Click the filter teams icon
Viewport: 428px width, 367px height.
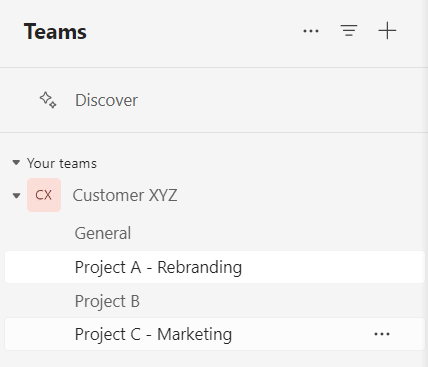[x=349, y=31]
